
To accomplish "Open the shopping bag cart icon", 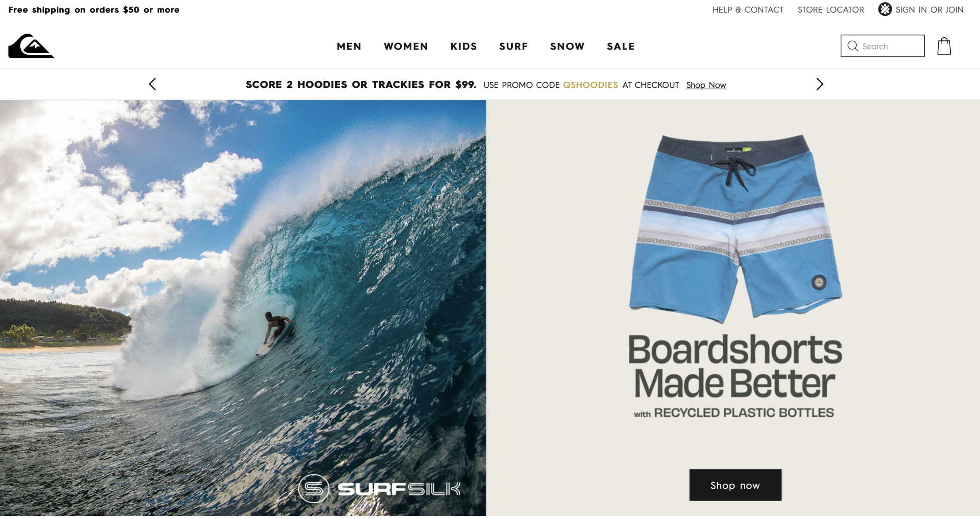I will point(944,46).
